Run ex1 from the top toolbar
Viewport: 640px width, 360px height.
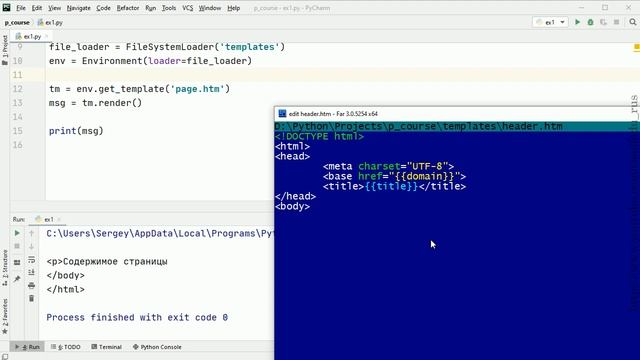tap(578, 22)
